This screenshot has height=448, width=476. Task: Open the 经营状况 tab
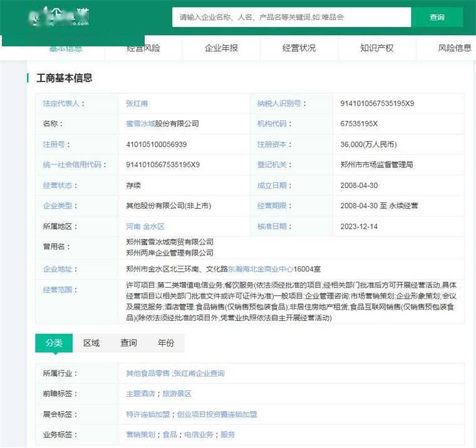tap(299, 48)
